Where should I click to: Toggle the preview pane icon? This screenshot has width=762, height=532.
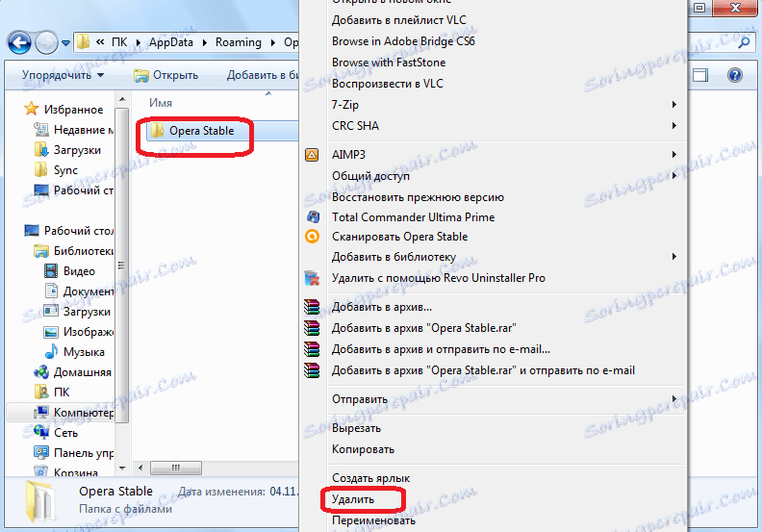point(699,75)
